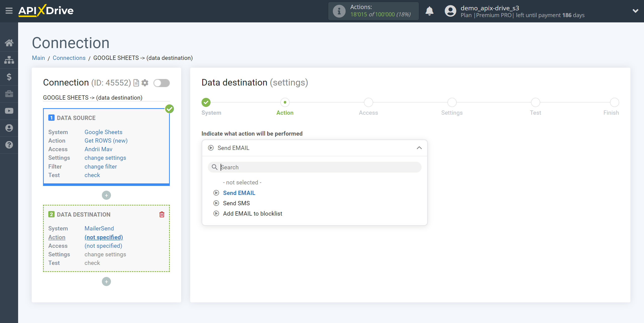Click Add EMAIL to blocklist option

252,213
